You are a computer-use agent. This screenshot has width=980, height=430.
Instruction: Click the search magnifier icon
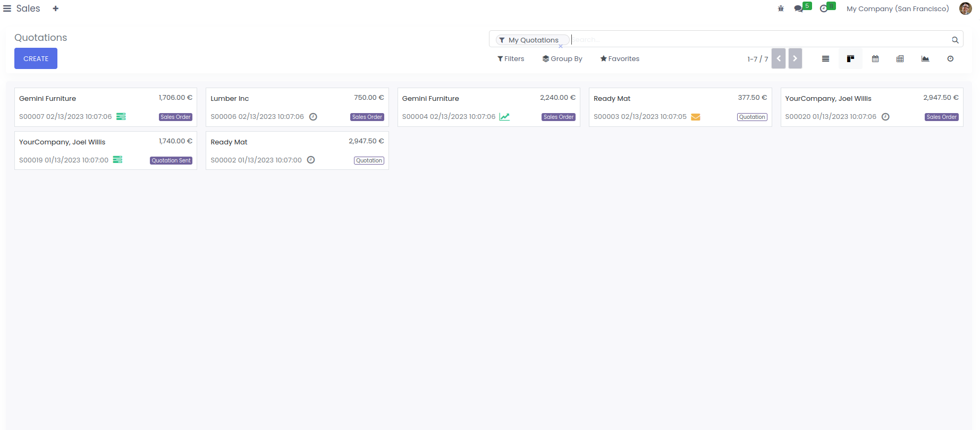(x=955, y=40)
